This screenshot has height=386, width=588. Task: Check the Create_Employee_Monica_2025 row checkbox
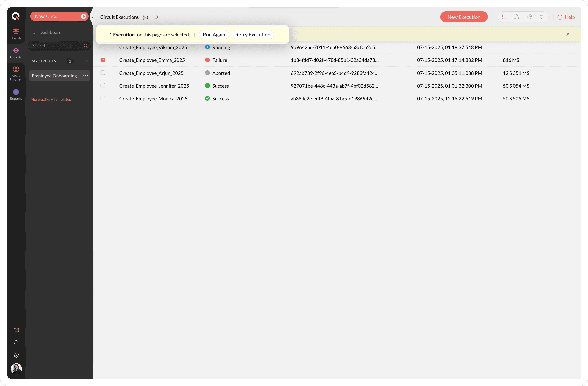(x=103, y=98)
